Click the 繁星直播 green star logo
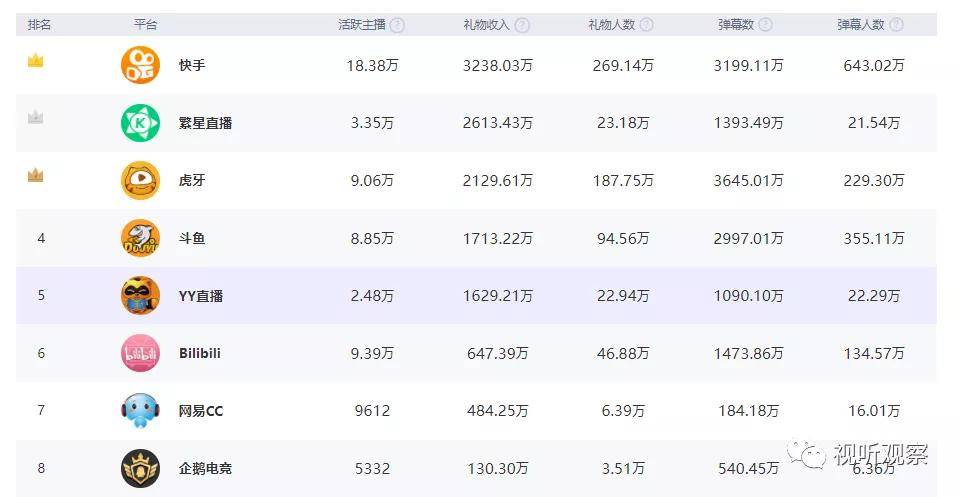Image resolution: width=960 pixels, height=497 pixels. pyautogui.click(x=140, y=123)
